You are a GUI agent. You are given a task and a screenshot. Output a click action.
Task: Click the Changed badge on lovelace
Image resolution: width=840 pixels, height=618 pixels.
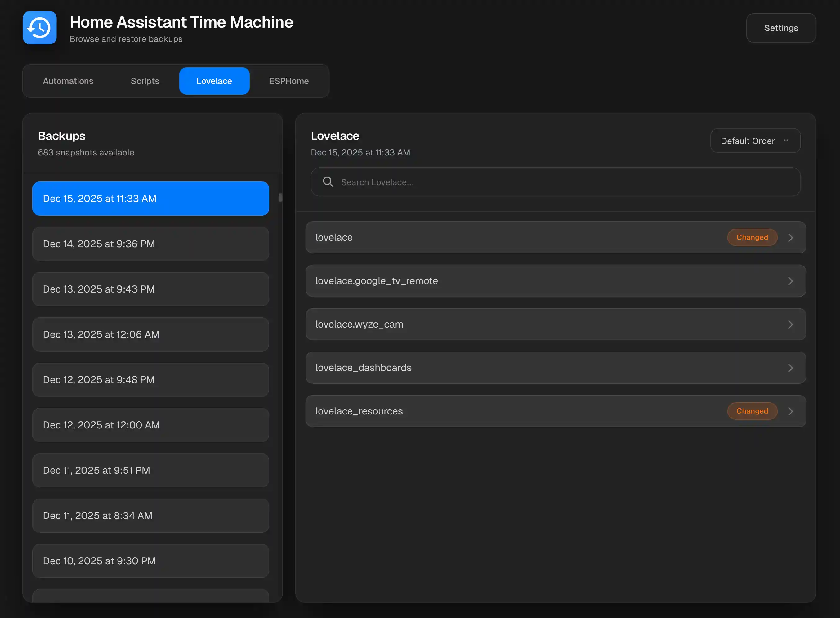pyautogui.click(x=752, y=237)
